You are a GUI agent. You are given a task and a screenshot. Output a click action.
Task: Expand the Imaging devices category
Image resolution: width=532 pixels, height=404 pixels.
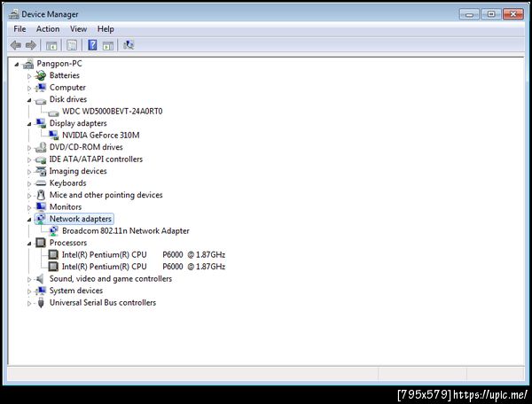click(29, 172)
